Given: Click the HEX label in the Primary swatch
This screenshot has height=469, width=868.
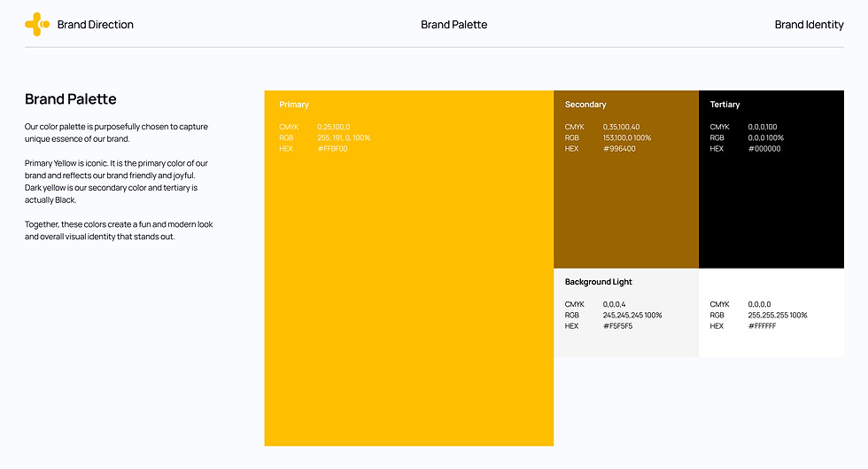Looking at the screenshot, I should coord(285,149).
